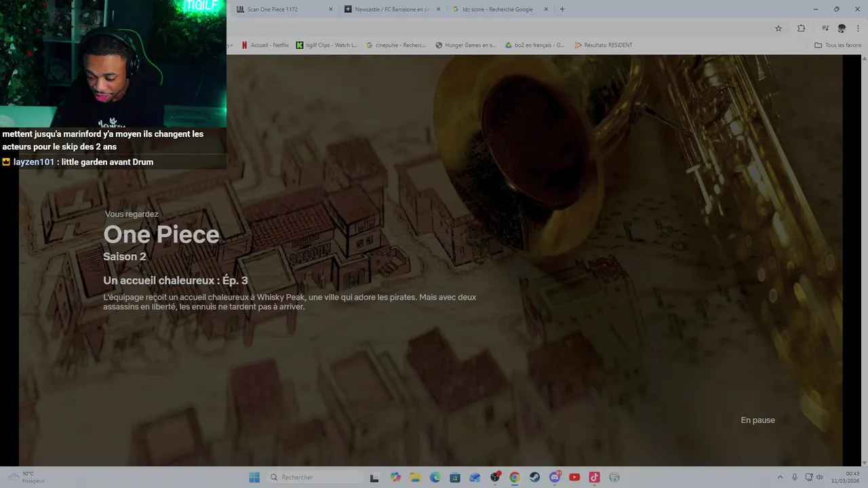Open Discord from the taskbar
The height and width of the screenshot is (488, 868).
click(x=555, y=477)
